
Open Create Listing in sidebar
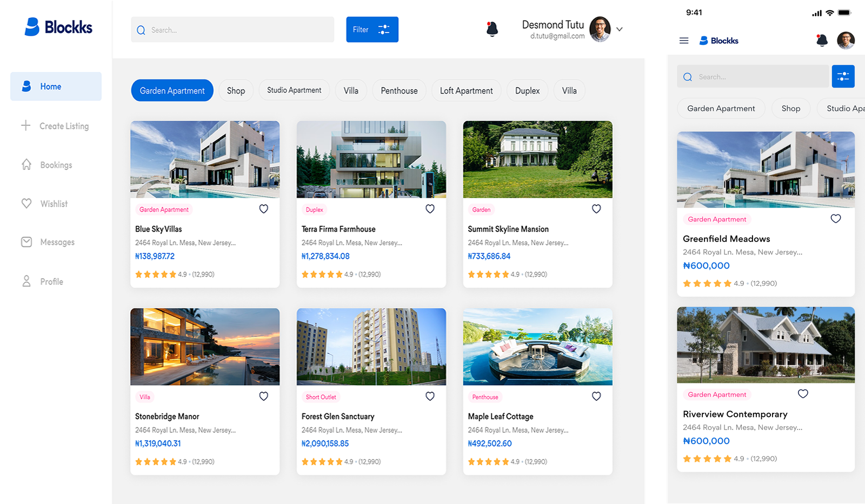click(x=55, y=126)
